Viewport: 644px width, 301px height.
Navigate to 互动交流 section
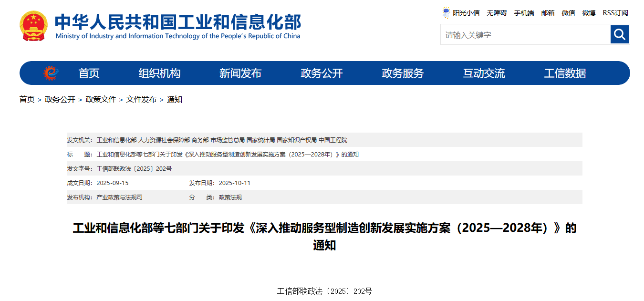pyautogui.click(x=484, y=73)
